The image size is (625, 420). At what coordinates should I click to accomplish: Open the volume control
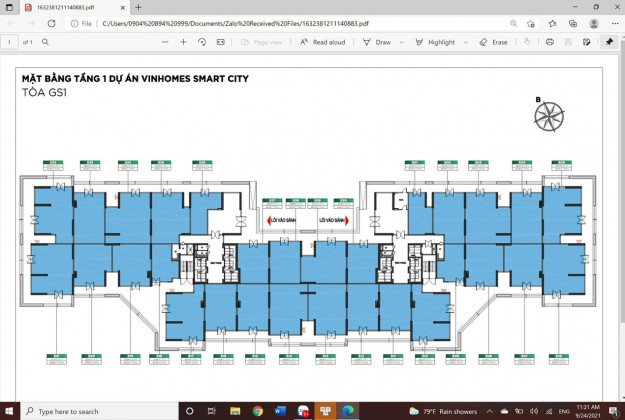[x=534, y=411]
